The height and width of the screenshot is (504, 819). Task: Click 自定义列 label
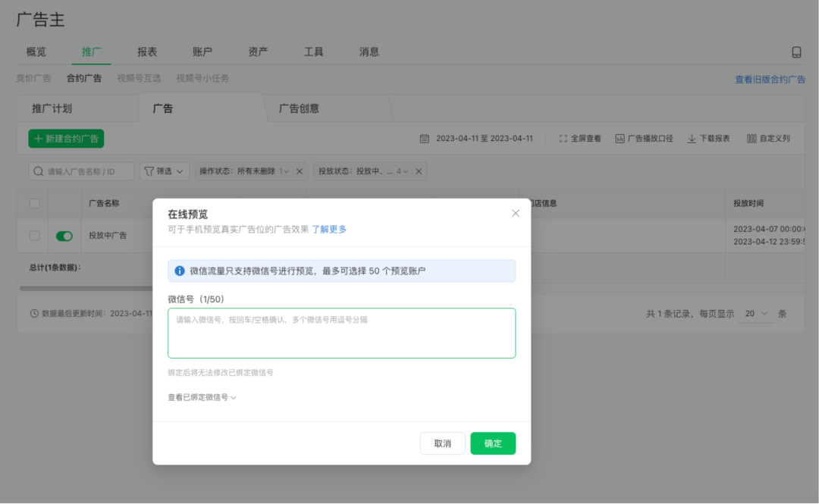(774, 139)
